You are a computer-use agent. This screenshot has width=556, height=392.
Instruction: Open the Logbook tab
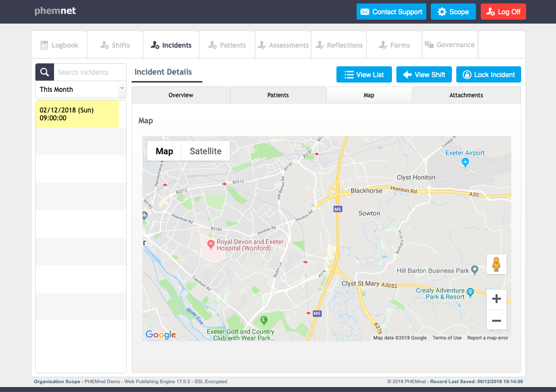point(59,45)
